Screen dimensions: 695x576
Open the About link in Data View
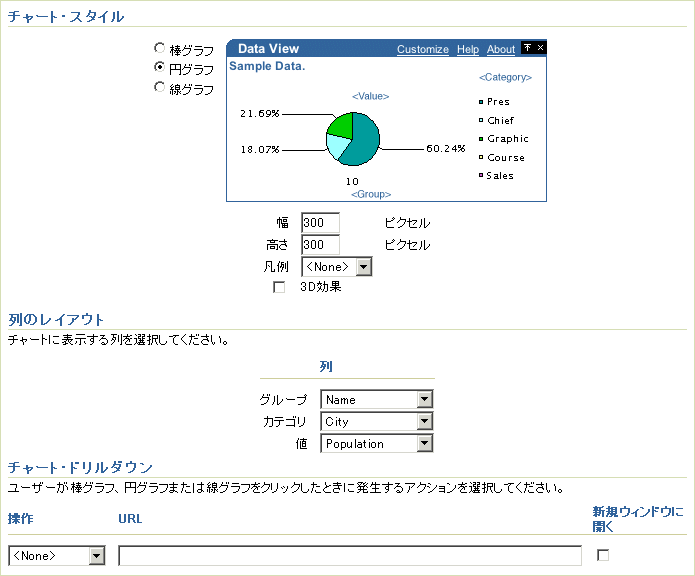(x=501, y=49)
